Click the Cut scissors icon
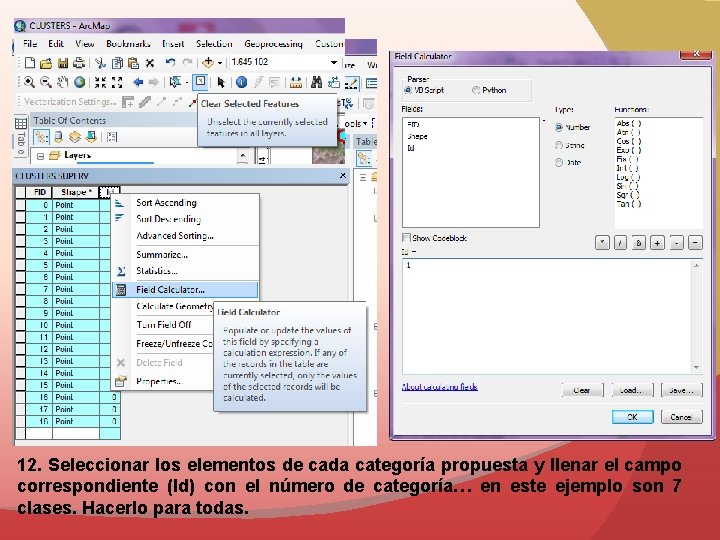Screen dimensions: 720x540 coord(100,63)
